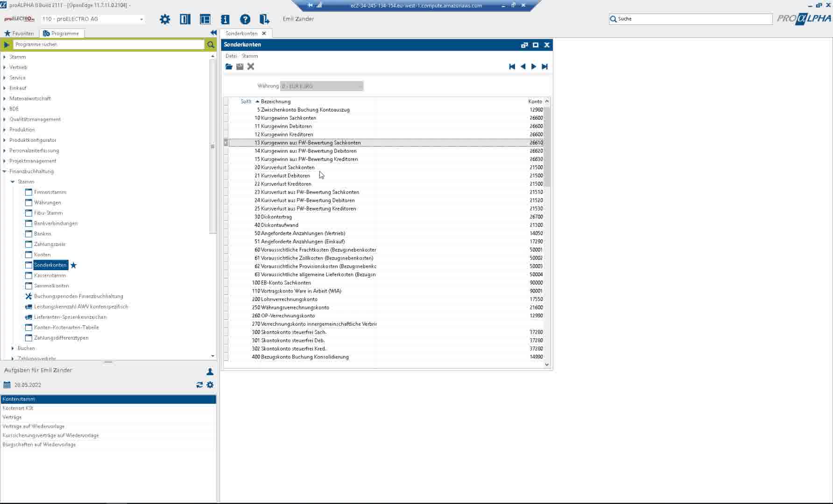Image resolution: width=833 pixels, height=504 pixels.
Task: Expand the Produktion tree node
Action: pos(5,130)
